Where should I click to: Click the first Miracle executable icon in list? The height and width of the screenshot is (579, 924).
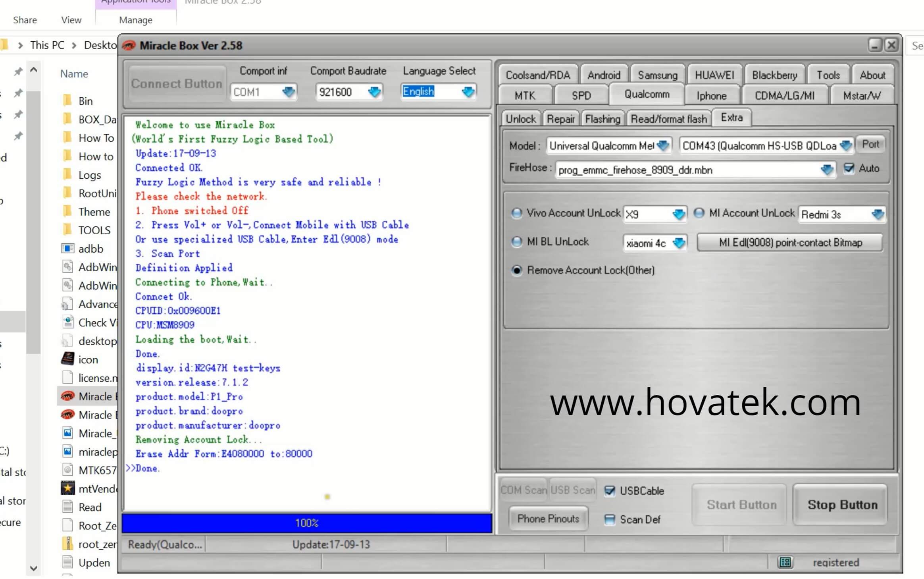coord(67,396)
